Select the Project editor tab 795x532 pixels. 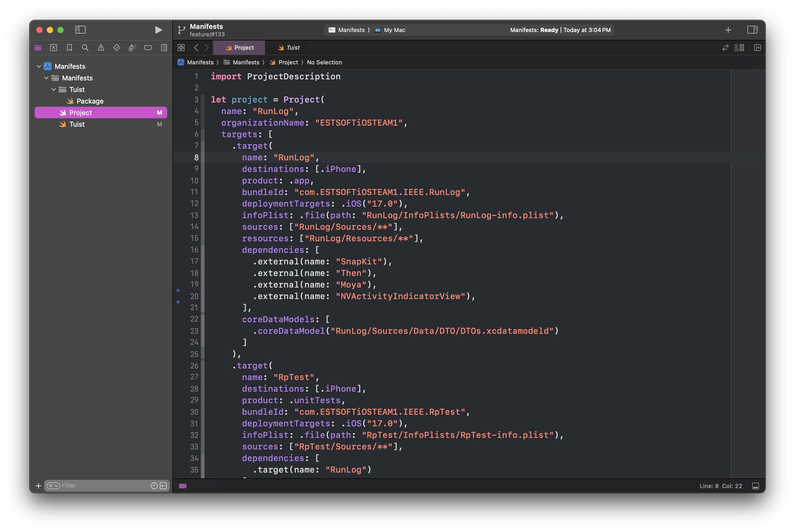pyautogui.click(x=239, y=48)
